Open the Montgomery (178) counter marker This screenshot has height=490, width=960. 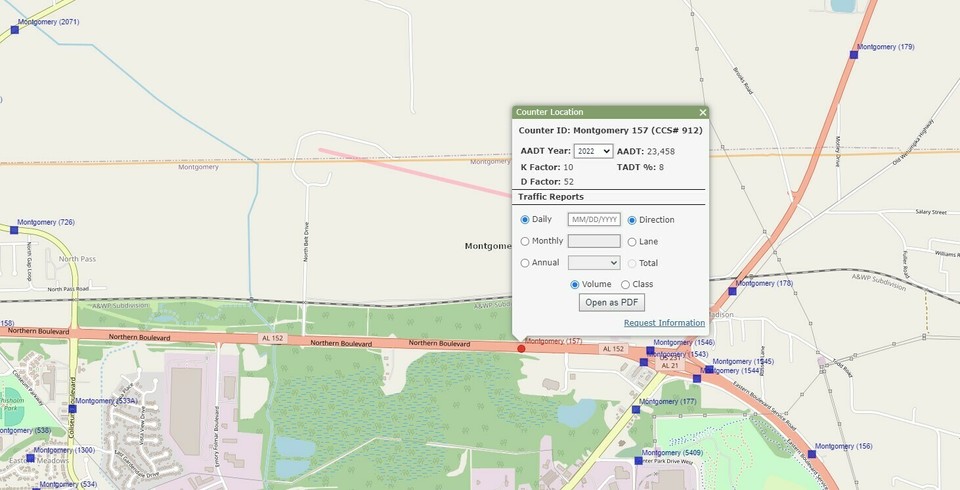pos(732,291)
